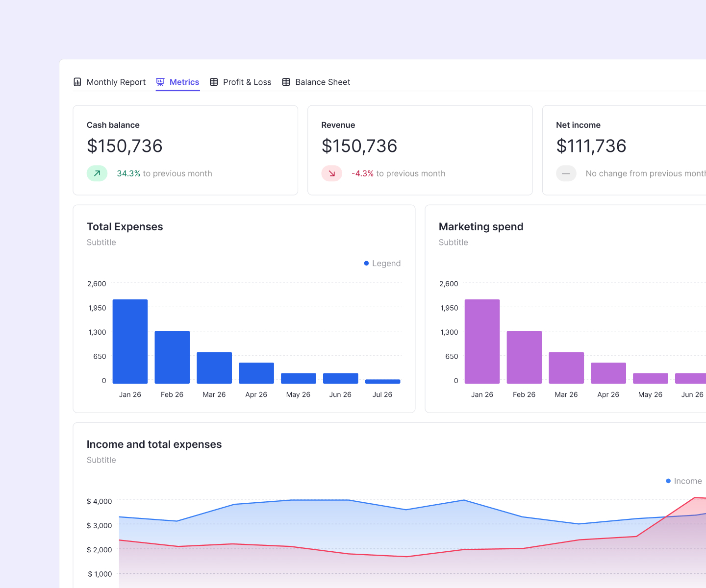
Task: Pick the Jun 26 blue expenses bar
Action: click(x=341, y=378)
